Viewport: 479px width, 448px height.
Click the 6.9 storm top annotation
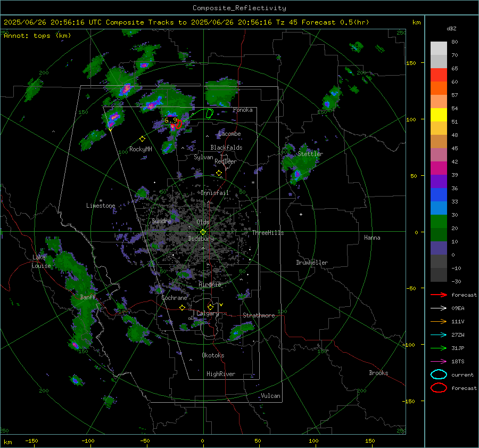click(171, 120)
